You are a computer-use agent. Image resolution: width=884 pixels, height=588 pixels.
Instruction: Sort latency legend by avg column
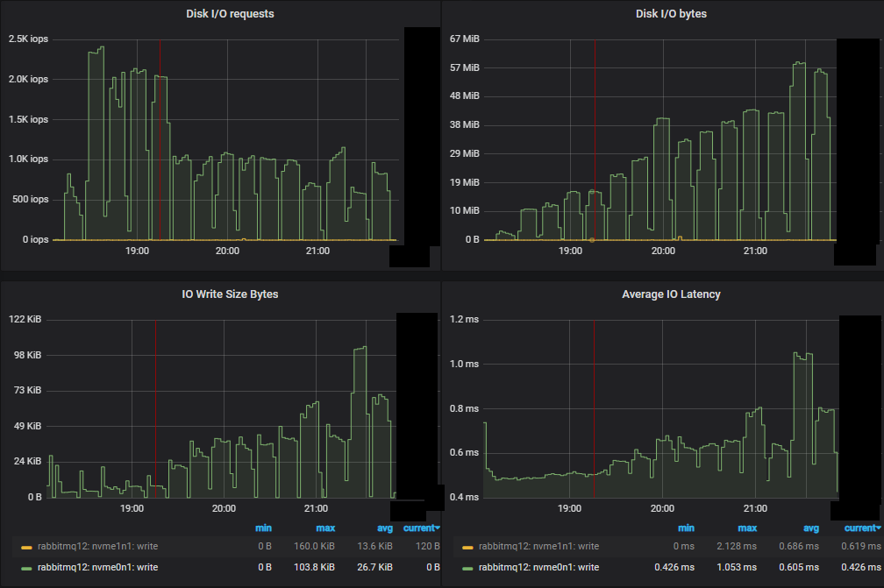pyautogui.click(x=812, y=528)
